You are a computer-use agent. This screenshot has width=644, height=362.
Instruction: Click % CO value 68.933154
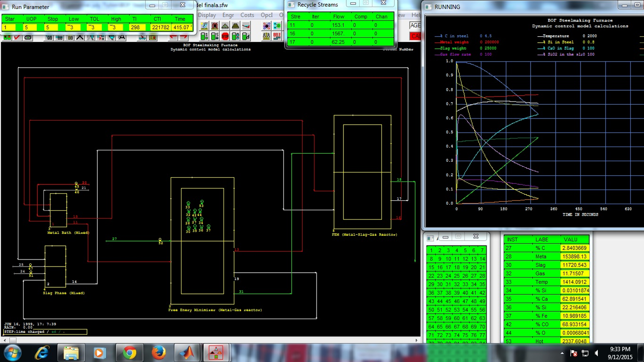[x=574, y=324]
